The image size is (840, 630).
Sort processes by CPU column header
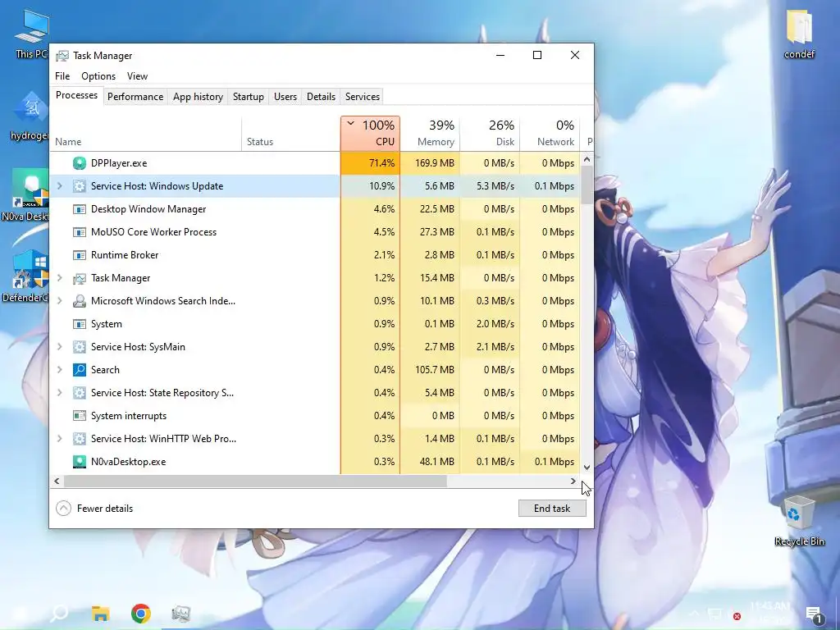pos(370,134)
